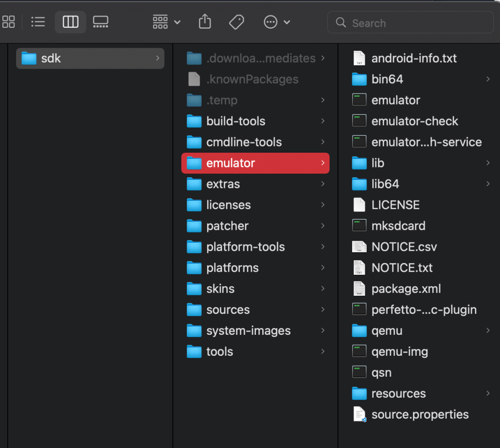
Task: Select the package.xml file icon
Action: [359, 289]
